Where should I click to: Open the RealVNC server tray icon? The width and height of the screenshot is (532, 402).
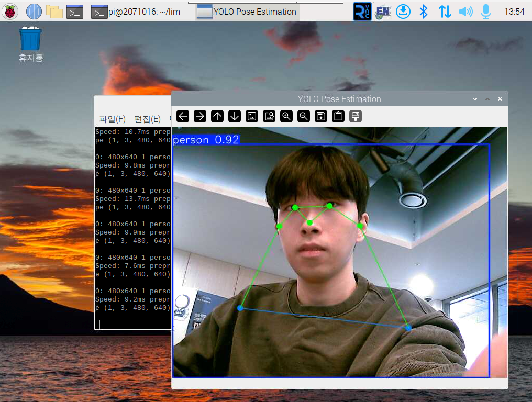[x=362, y=12]
